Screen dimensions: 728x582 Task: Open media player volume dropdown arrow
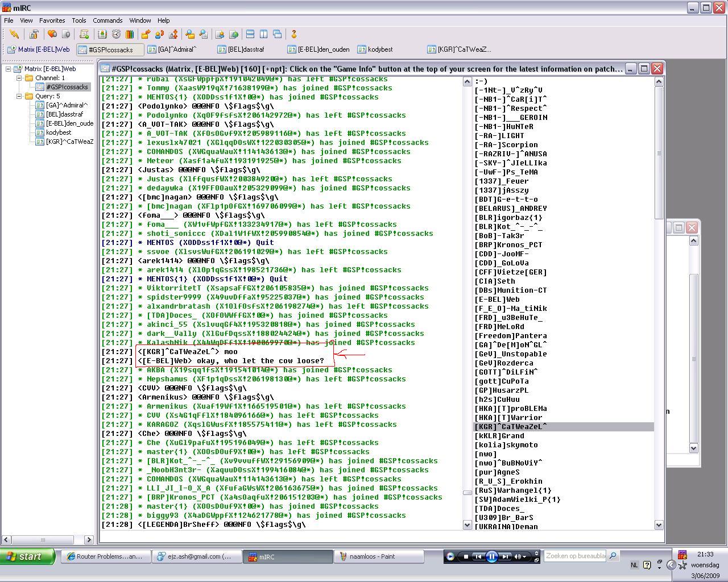tap(524, 557)
